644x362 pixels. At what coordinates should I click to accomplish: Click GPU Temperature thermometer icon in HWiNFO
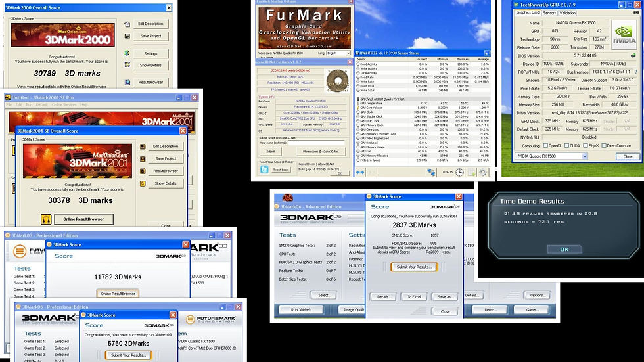357,103
